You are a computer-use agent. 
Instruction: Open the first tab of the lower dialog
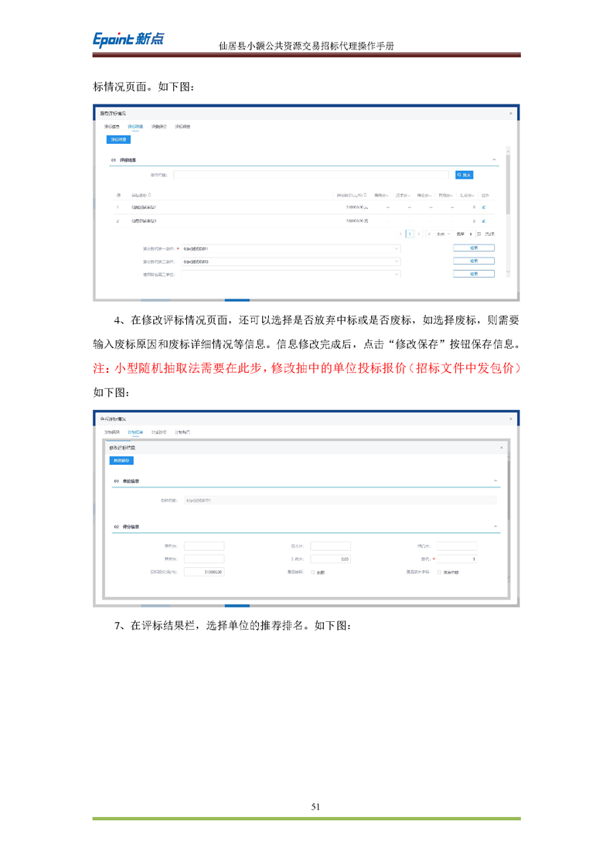coord(112,432)
